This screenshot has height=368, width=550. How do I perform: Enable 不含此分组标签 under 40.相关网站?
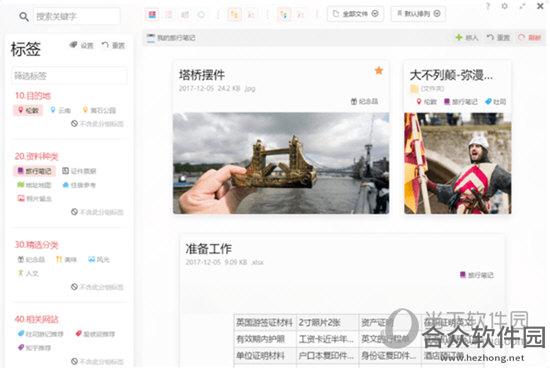pos(97,361)
